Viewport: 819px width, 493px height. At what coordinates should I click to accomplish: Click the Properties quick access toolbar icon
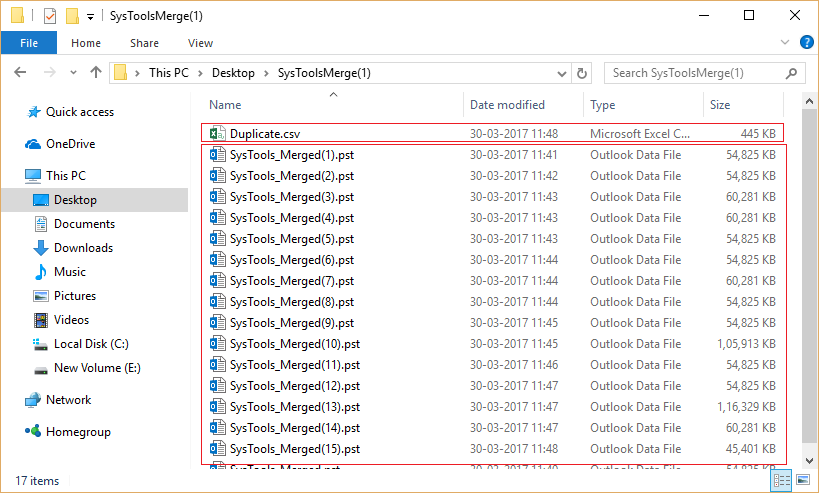click(x=50, y=16)
